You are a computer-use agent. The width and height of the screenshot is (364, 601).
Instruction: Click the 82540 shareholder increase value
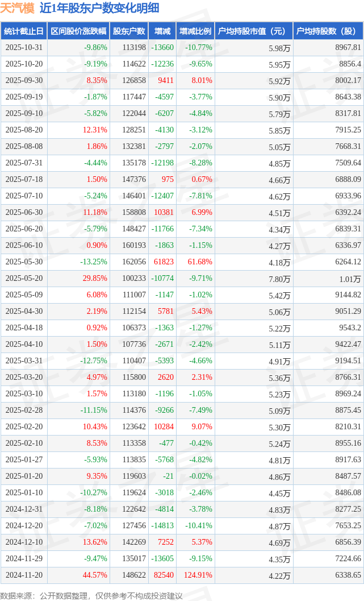pyautogui.click(x=164, y=575)
